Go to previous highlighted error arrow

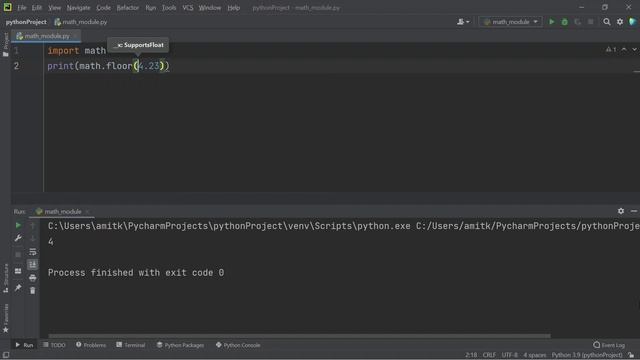[624, 49]
